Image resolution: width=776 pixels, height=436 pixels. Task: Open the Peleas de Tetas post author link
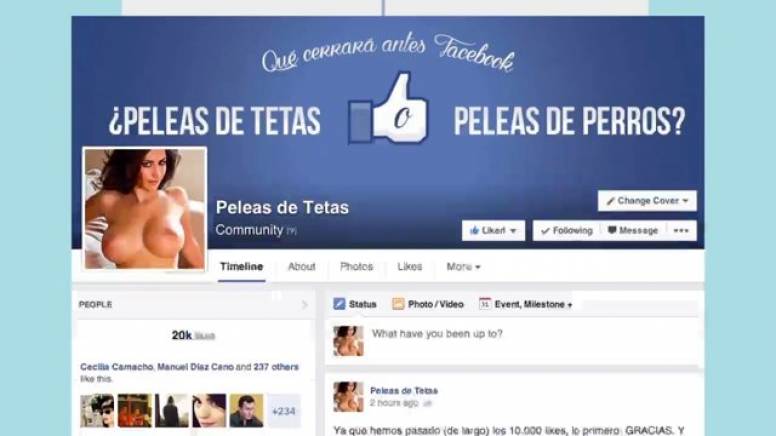(x=404, y=390)
